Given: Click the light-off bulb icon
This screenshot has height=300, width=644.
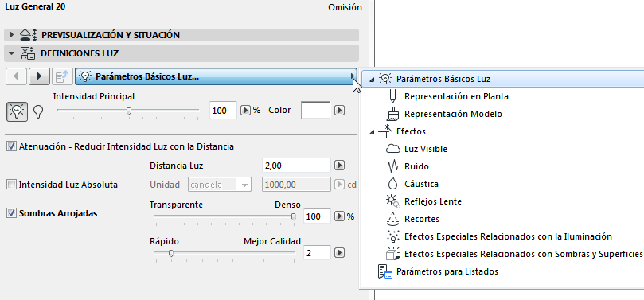Looking at the screenshot, I should 38,111.
